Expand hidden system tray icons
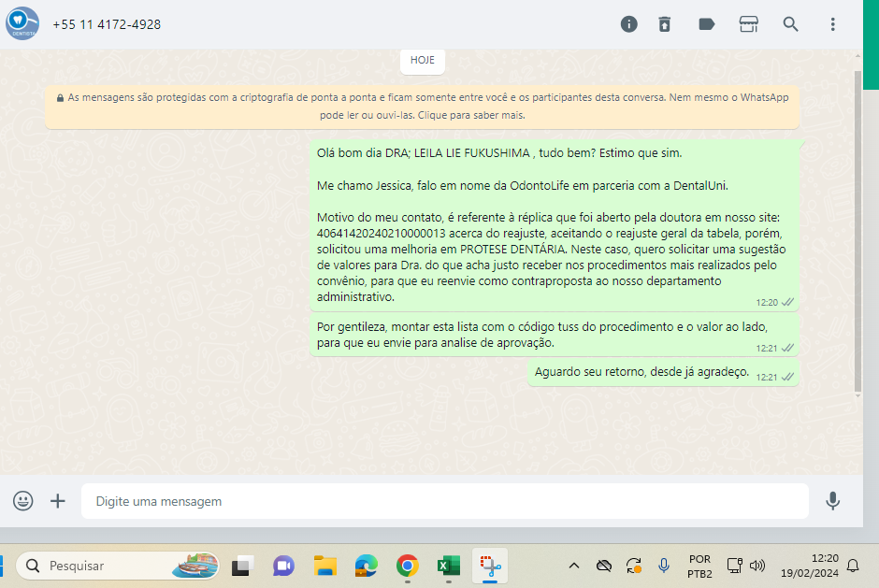Screen dimensions: 879x588 [574, 566]
